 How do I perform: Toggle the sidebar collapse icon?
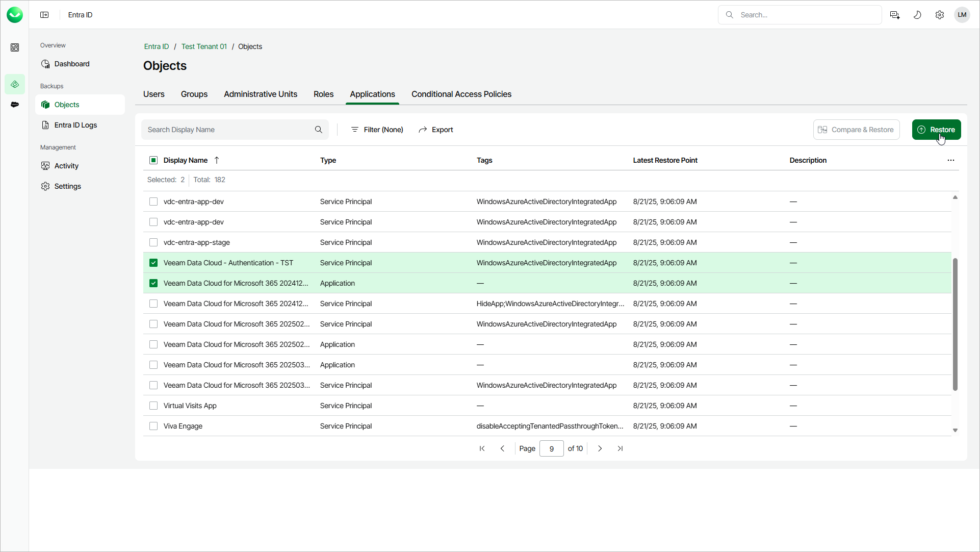tap(44, 15)
